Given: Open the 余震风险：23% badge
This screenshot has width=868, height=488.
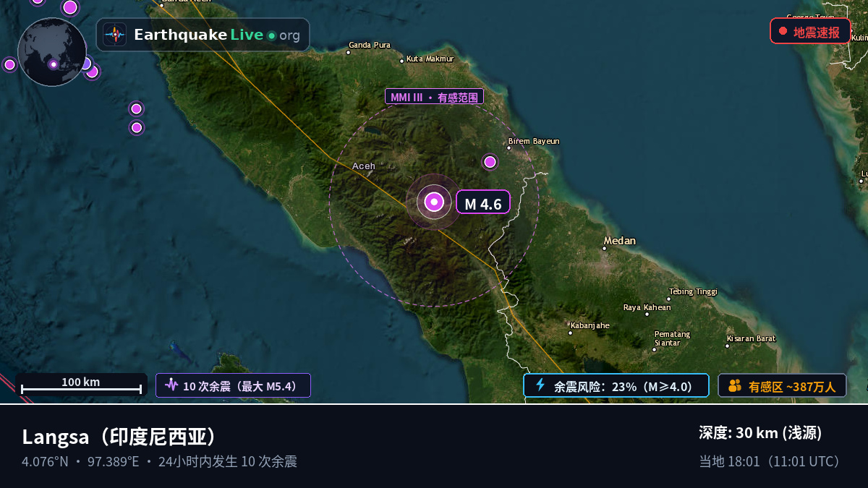Looking at the screenshot, I should click(616, 385).
